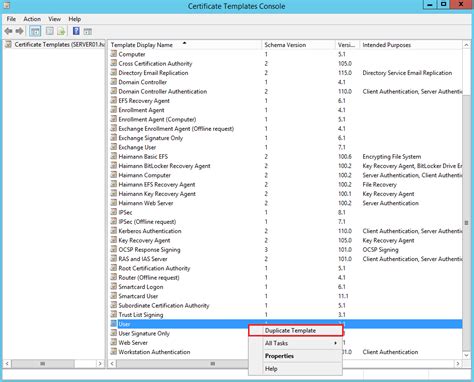Open the Help menu in the menu bar
This screenshot has height=382, width=474.
click(x=75, y=19)
